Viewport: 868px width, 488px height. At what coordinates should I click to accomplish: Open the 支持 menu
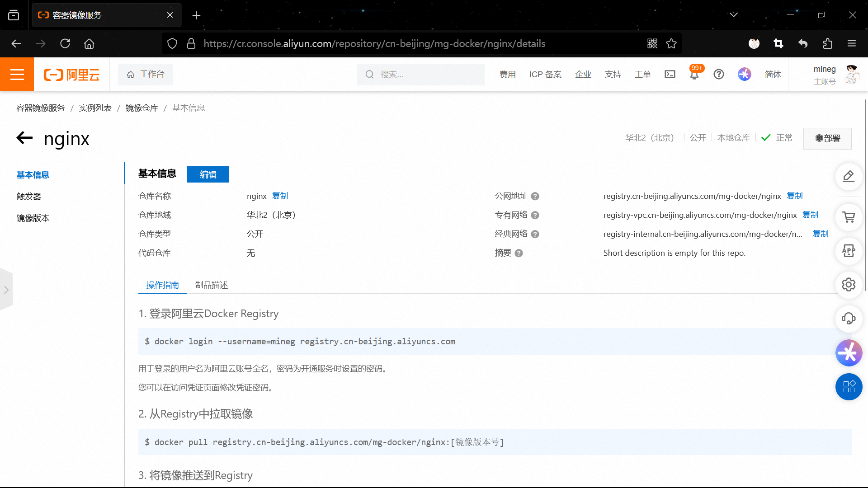613,75
